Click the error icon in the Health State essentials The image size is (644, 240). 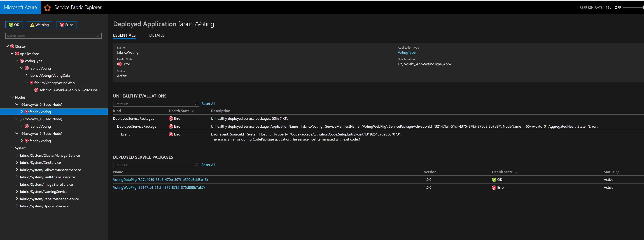(x=119, y=64)
